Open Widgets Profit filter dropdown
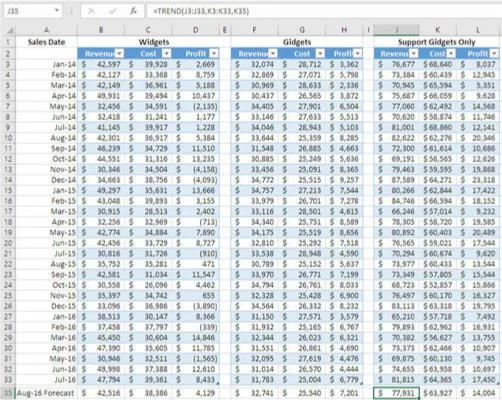 [214, 53]
